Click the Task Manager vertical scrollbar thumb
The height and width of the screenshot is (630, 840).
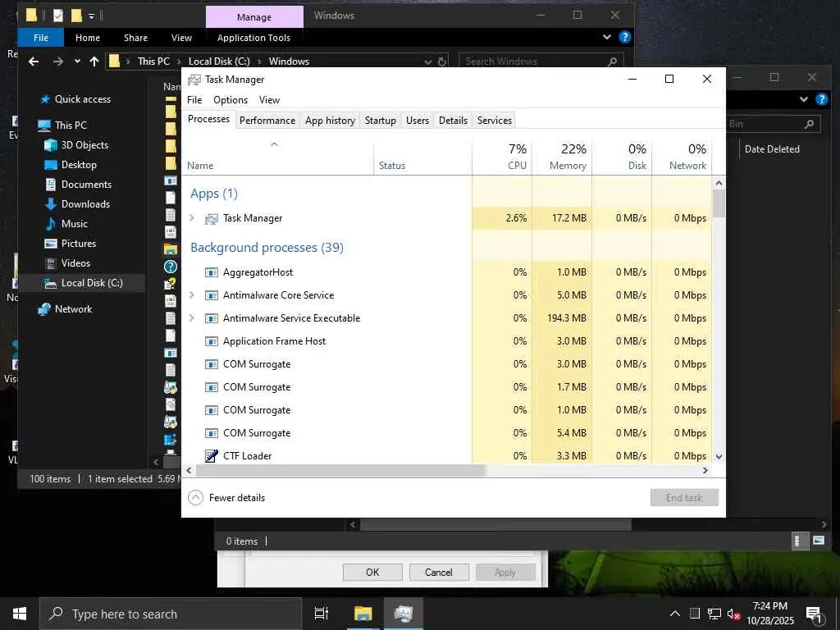tap(719, 203)
